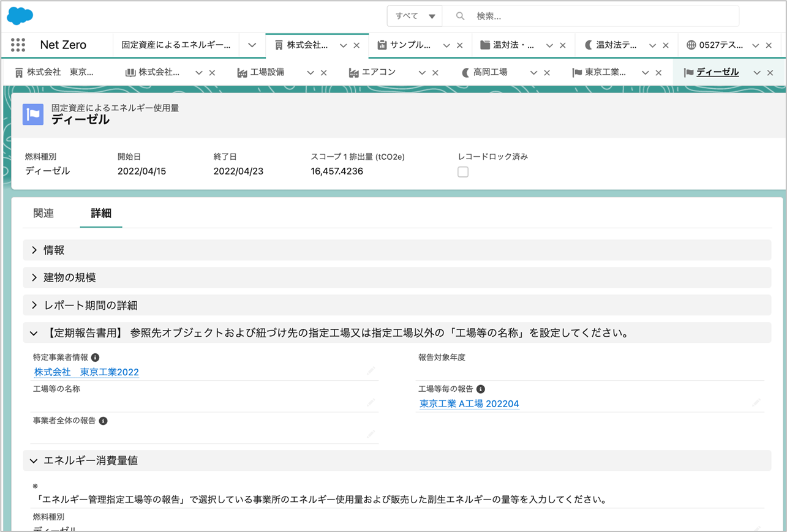787x532 pixels.
Task: Open link 株式会社 東京工業2022
Action: coord(86,372)
